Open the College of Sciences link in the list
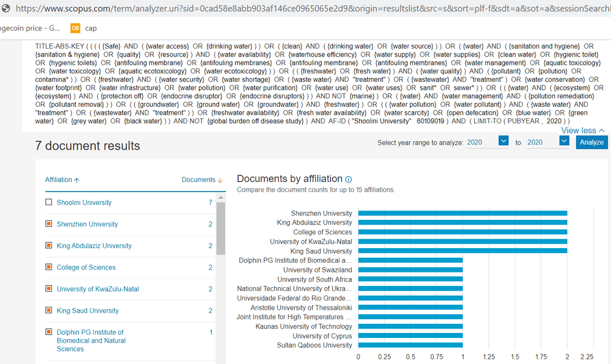Screen dimensions: 611x364 pos(86,267)
